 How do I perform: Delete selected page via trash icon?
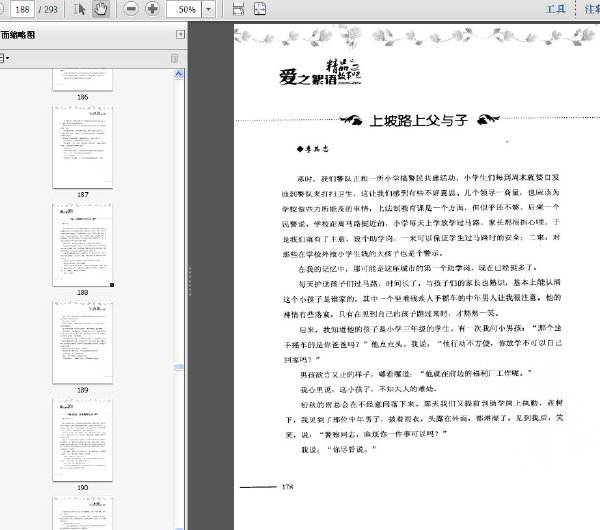click(x=174, y=58)
